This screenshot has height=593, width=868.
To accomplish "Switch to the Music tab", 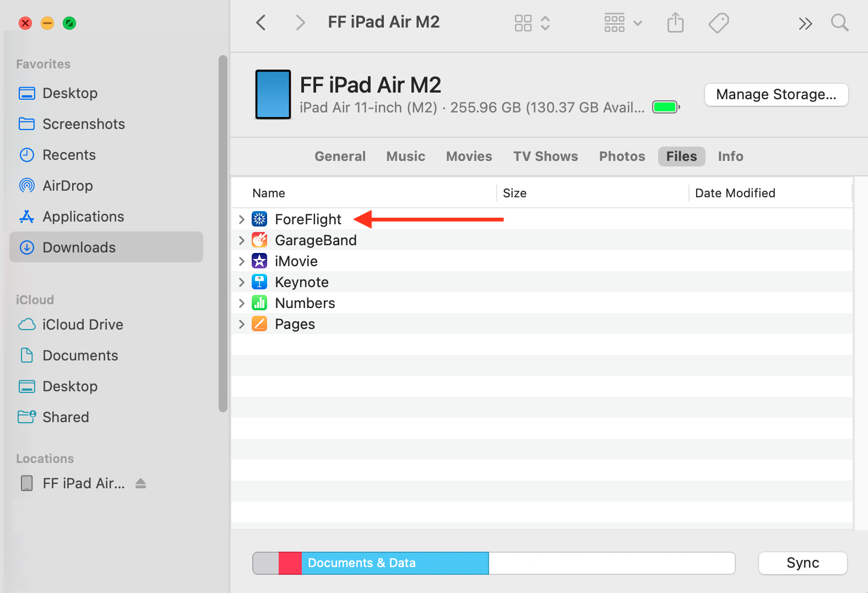I will (x=406, y=157).
